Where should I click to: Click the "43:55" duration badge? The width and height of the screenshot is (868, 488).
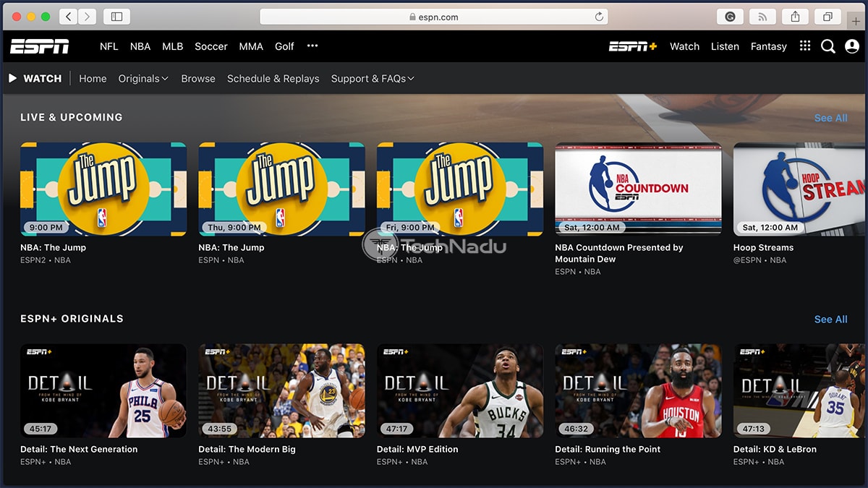219,428
